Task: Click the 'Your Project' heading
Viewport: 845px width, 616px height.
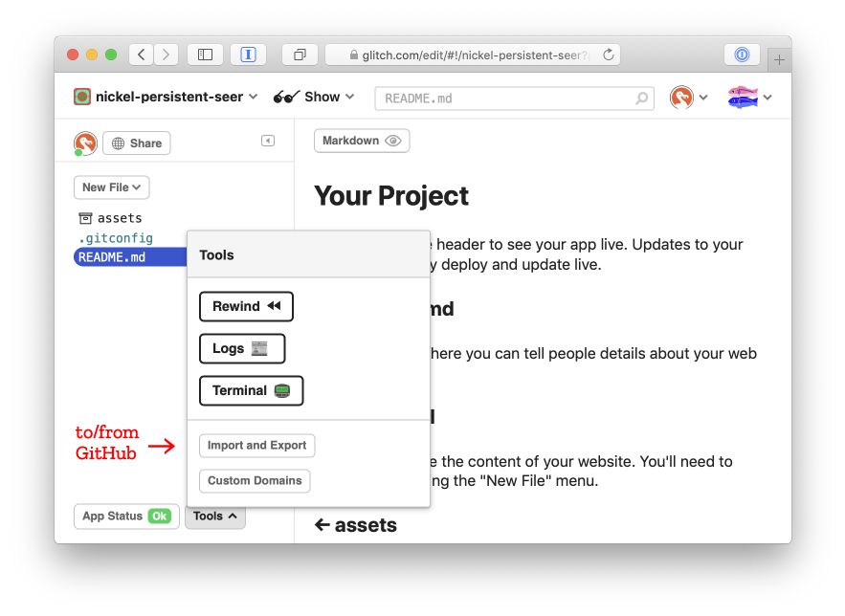Action: [x=391, y=195]
